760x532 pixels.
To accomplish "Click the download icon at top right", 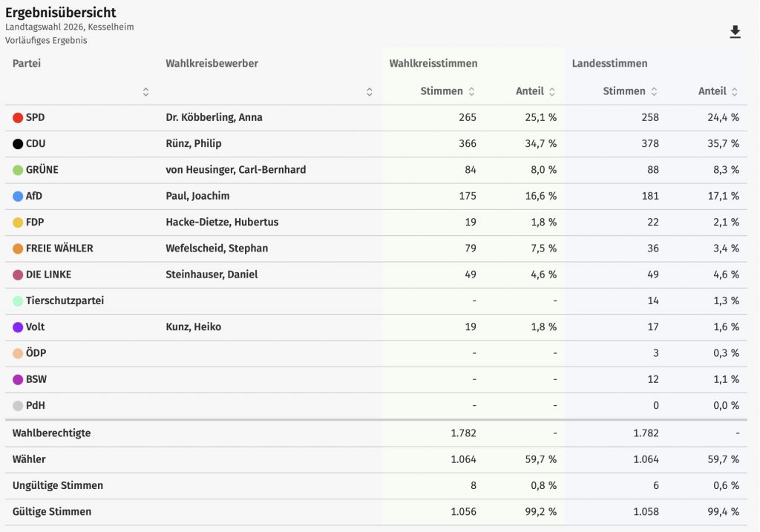I will pyautogui.click(x=735, y=32).
